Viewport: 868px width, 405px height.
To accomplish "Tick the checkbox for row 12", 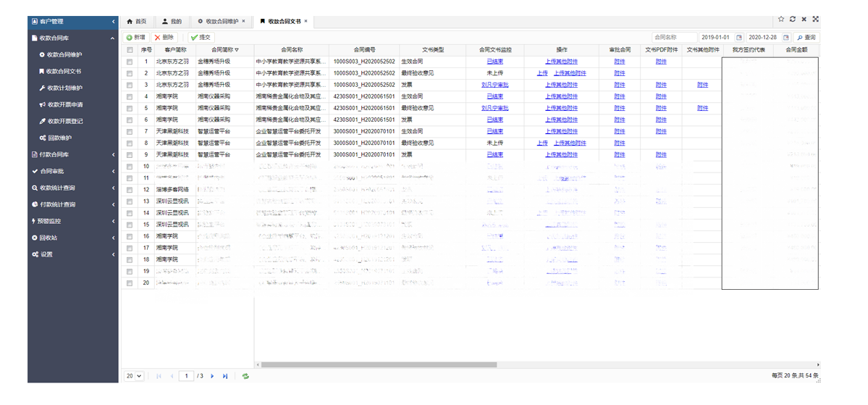I will pyautogui.click(x=130, y=190).
